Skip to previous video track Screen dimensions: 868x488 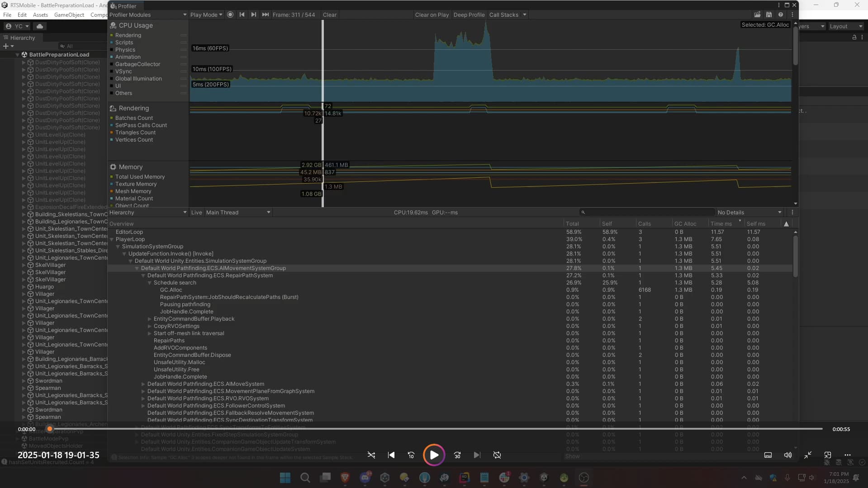click(x=391, y=455)
